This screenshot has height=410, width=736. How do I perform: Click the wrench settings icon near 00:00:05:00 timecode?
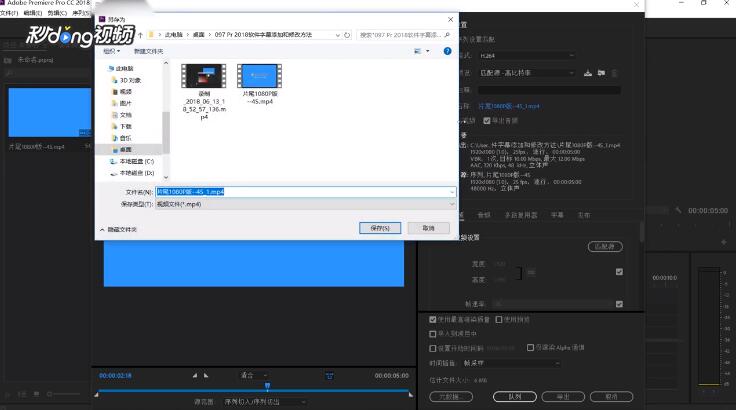point(678,210)
